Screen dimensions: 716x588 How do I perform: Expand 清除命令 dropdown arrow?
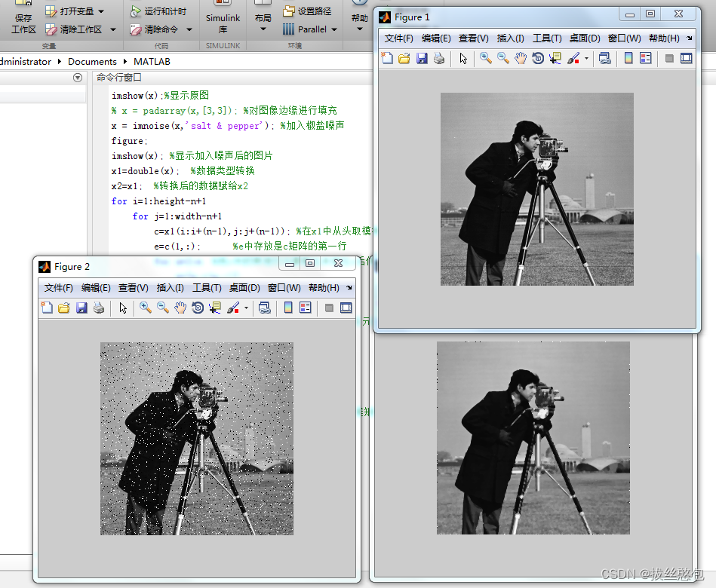[x=189, y=29]
